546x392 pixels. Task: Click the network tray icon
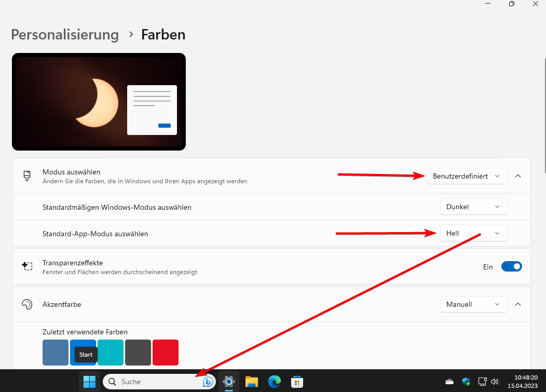[482, 382]
